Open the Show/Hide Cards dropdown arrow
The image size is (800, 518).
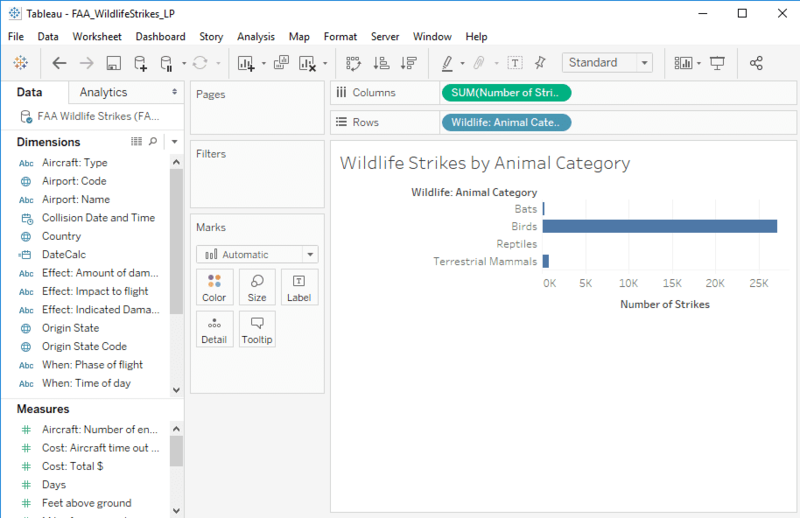699,63
